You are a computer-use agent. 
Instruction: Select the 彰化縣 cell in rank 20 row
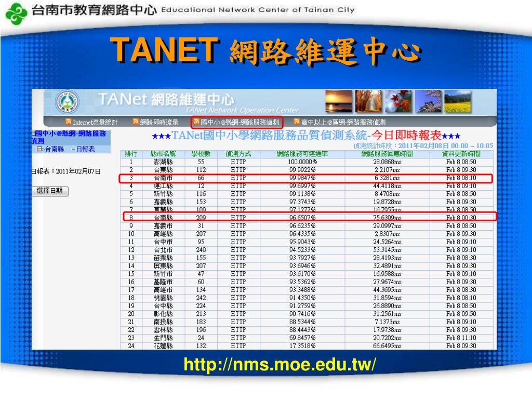pyautogui.click(x=163, y=314)
